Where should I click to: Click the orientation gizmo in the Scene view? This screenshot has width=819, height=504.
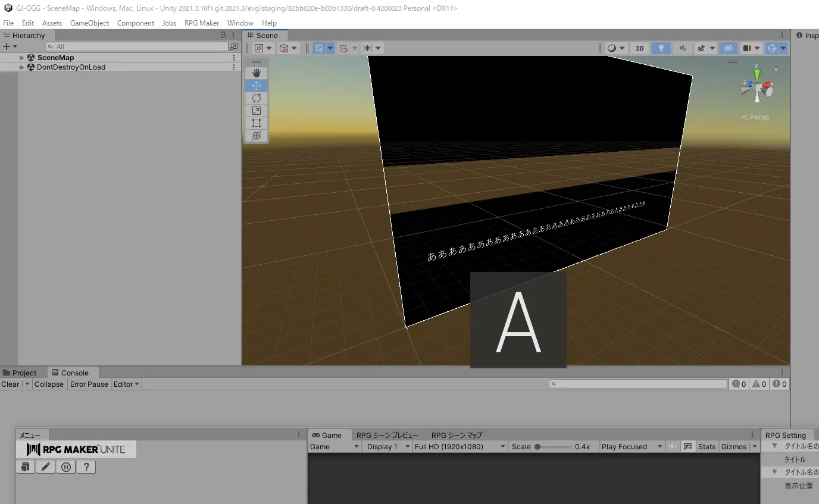[x=757, y=88]
